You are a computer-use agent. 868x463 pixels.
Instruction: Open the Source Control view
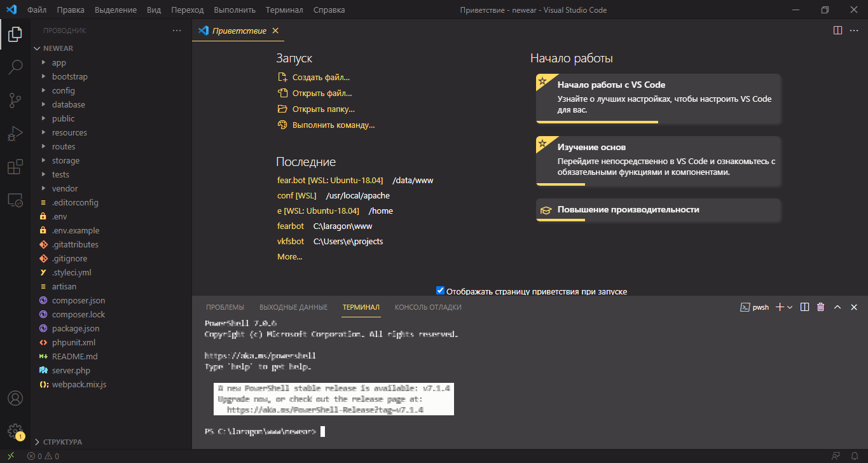point(15,100)
